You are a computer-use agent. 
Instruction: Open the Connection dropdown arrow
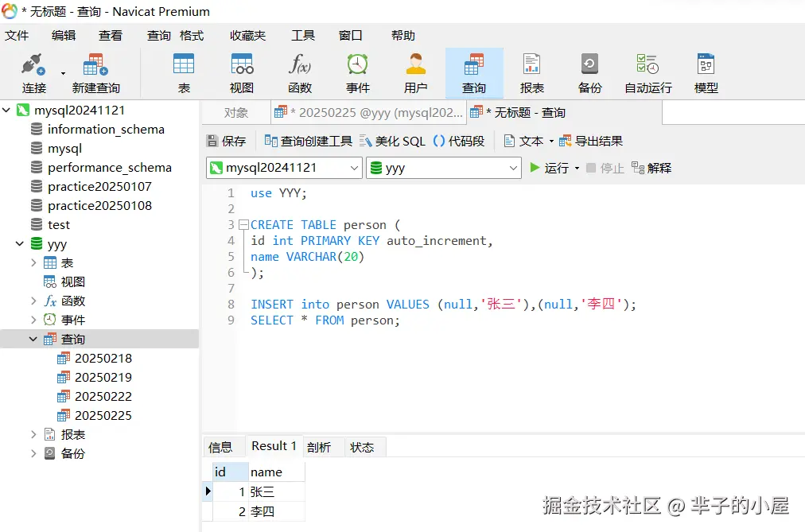point(63,73)
